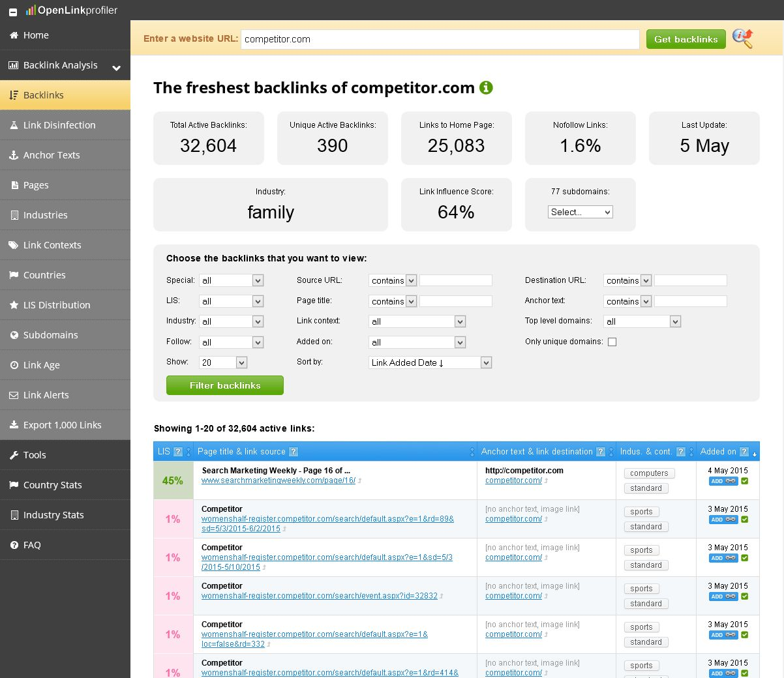Click the Link Contexts tags icon
Viewport: 784px width, 678px height.
point(13,245)
